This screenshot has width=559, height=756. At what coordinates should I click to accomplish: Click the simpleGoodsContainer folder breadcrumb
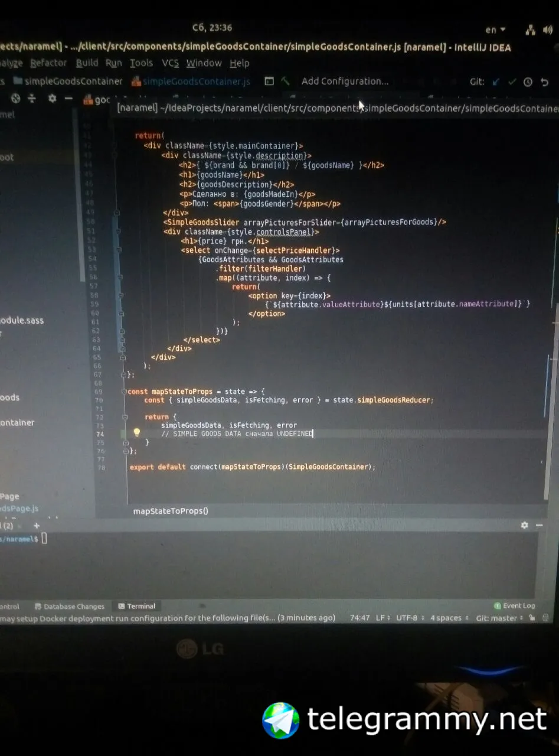click(x=68, y=82)
